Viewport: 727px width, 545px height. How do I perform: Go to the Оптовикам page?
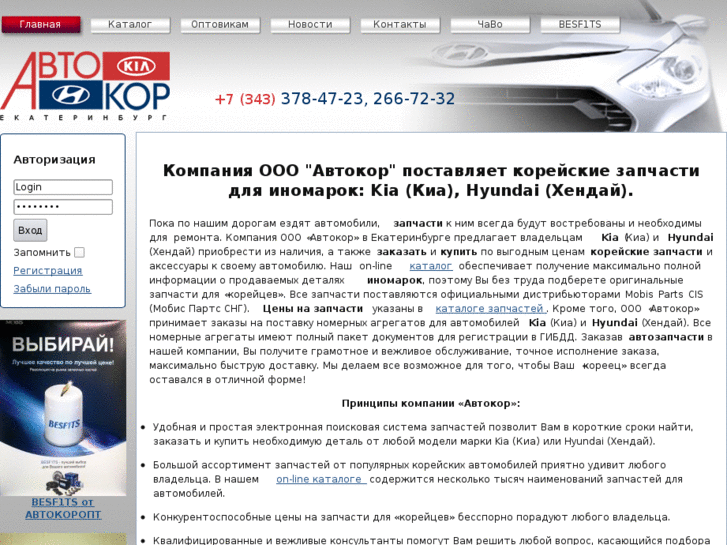(220, 25)
